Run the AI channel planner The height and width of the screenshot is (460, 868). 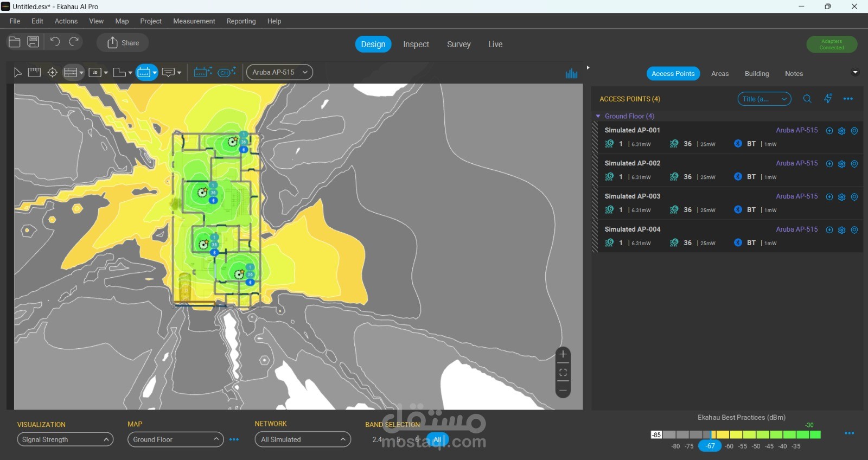227,72
